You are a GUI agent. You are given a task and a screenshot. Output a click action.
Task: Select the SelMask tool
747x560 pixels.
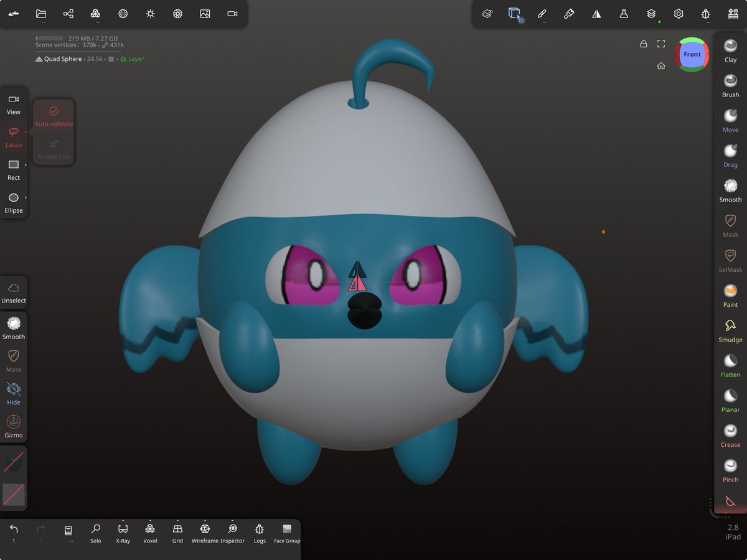[x=730, y=261]
